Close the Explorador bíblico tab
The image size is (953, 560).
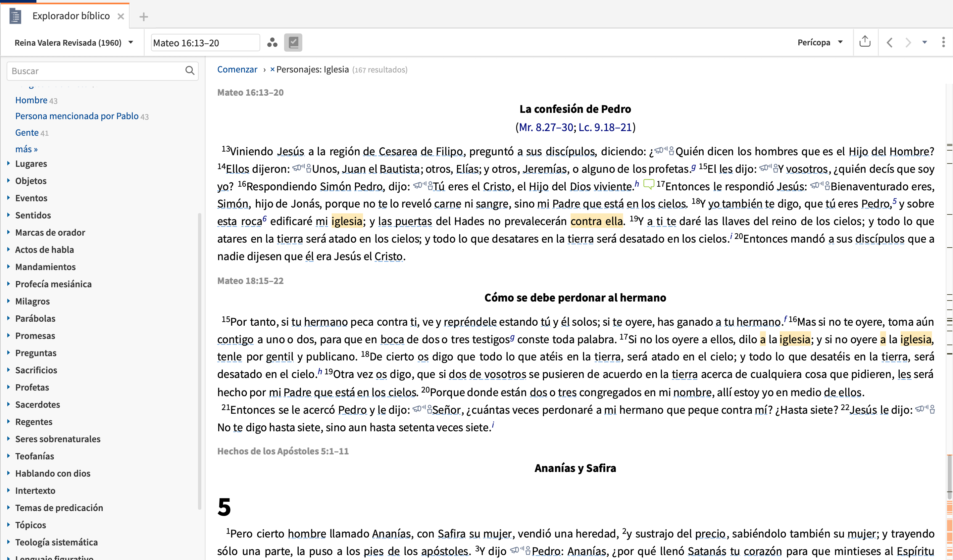tap(121, 16)
